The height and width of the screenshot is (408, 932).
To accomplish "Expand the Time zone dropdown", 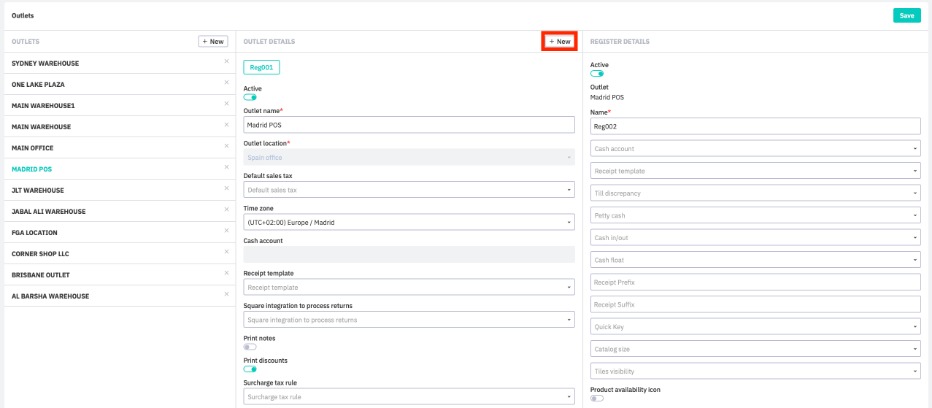I will [x=409, y=222].
